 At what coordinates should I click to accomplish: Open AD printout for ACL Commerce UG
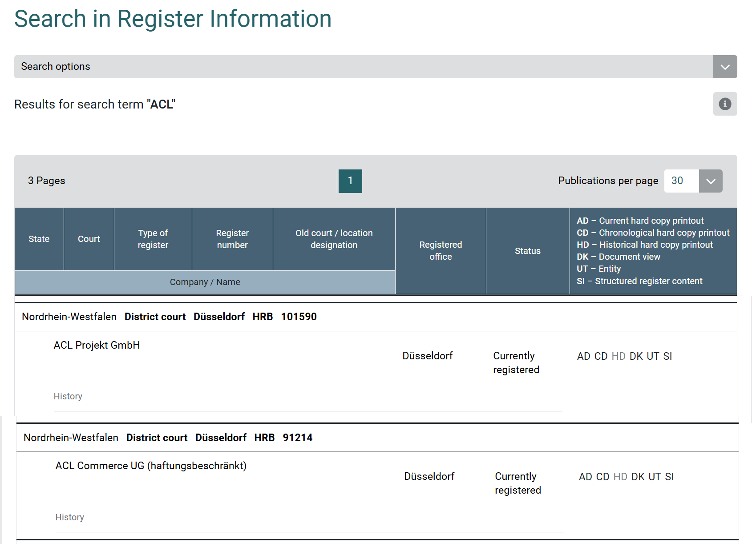585,477
